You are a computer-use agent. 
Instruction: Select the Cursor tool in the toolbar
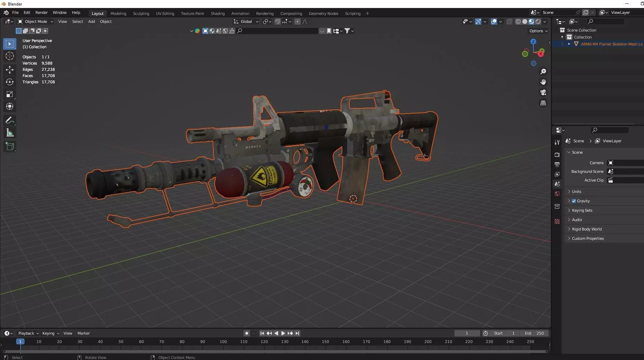pos(10,56)
